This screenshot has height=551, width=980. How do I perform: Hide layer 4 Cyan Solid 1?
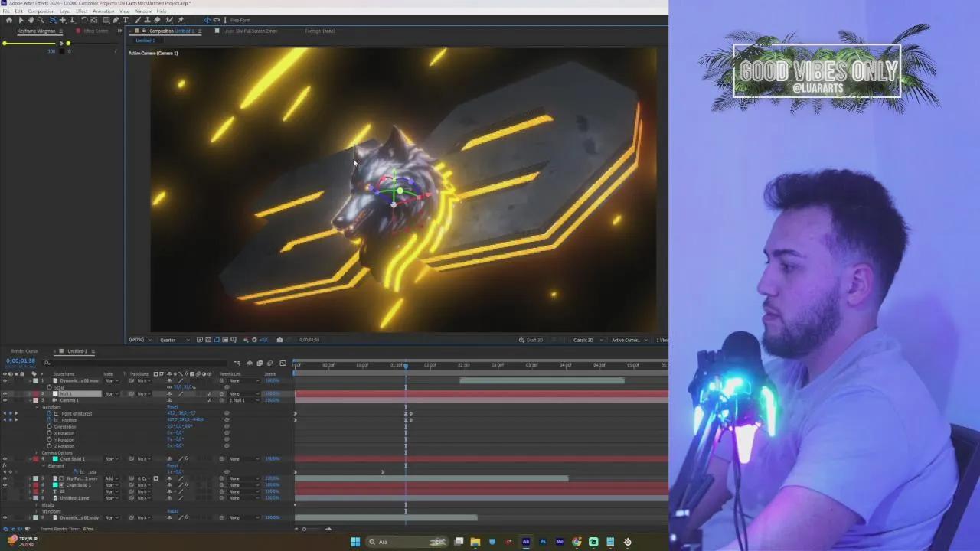point(5,459)
